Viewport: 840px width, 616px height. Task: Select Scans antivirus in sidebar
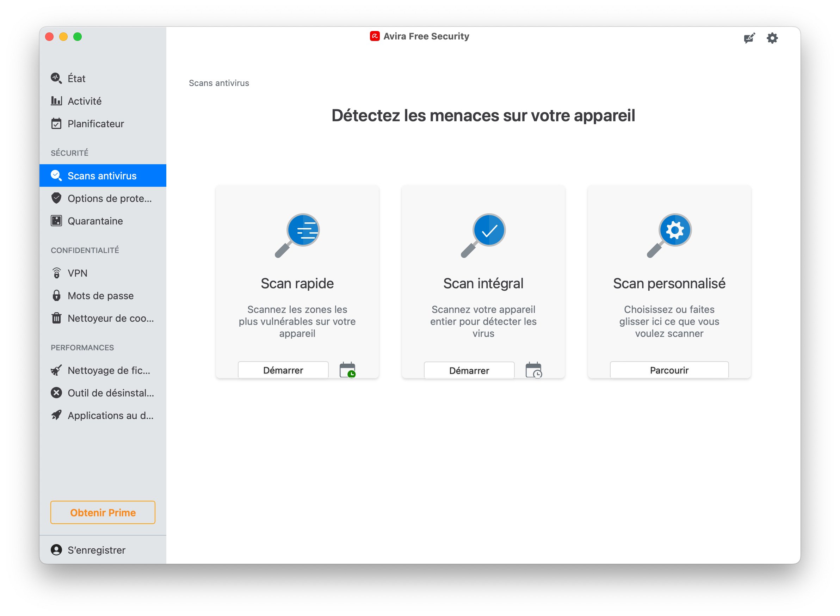coord(103,175)
